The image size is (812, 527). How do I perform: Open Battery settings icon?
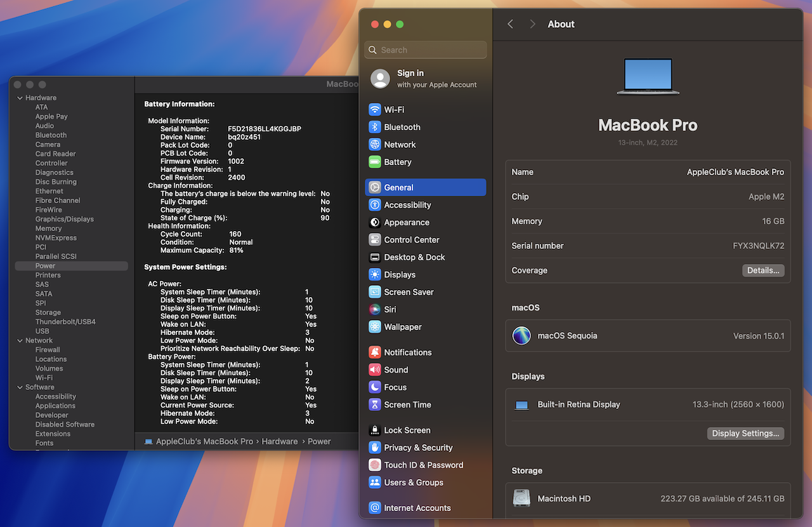(x=375, y=162)
